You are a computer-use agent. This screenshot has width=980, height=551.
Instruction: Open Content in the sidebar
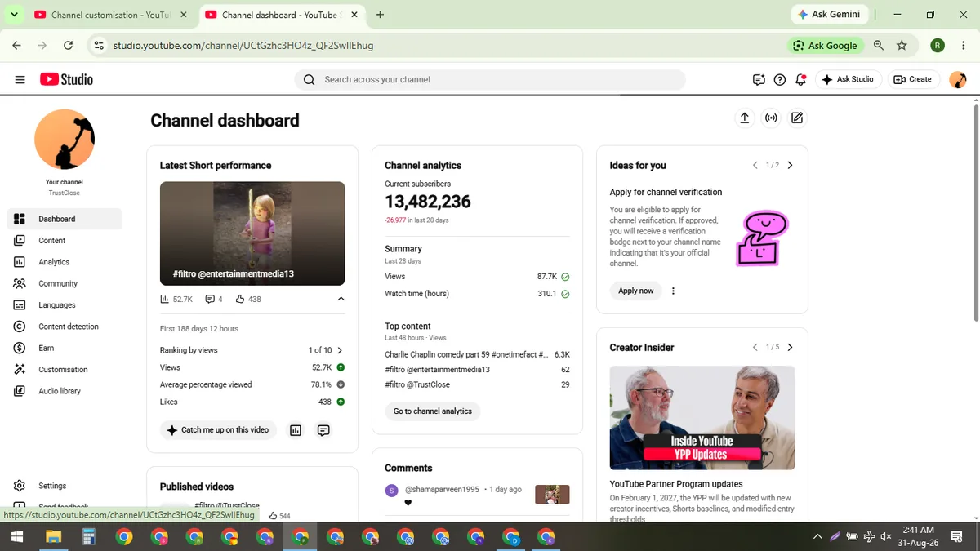65,240
